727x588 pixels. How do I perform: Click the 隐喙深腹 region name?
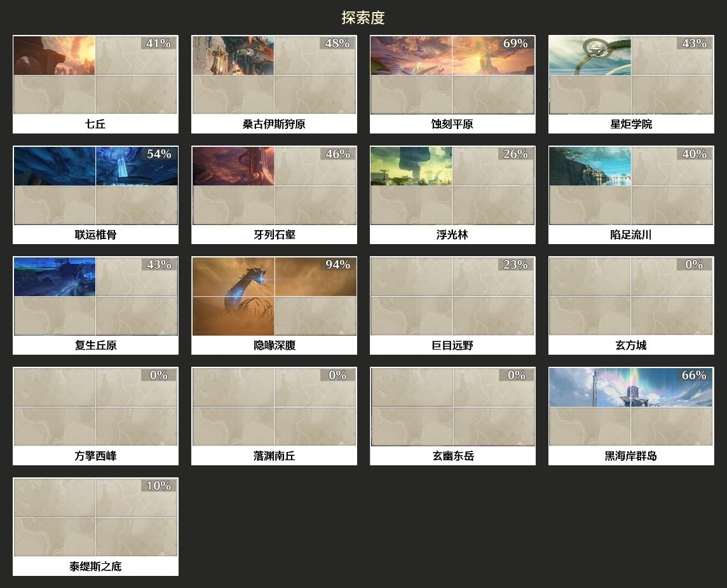point(274,345)
